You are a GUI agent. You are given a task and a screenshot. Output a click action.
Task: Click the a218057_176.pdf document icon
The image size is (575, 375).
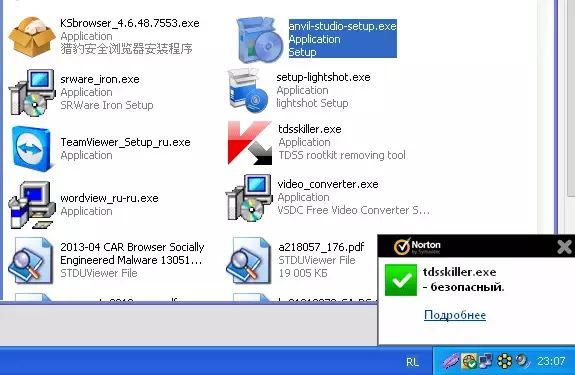(248, 260)
